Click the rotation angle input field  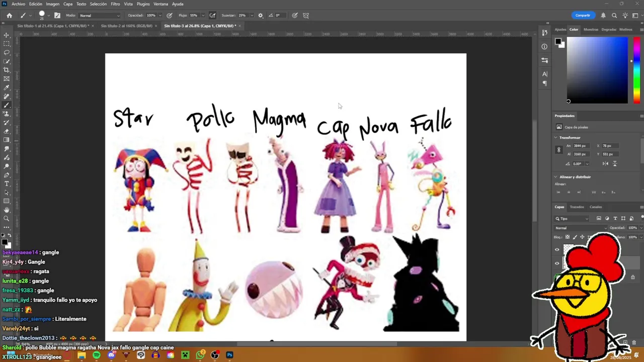(578, 163)
